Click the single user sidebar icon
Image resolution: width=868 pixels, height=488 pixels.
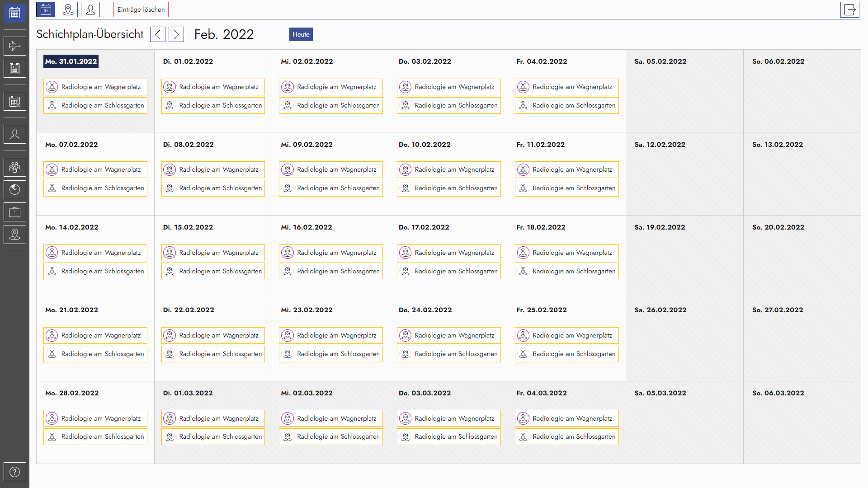[x=14, y=135]
